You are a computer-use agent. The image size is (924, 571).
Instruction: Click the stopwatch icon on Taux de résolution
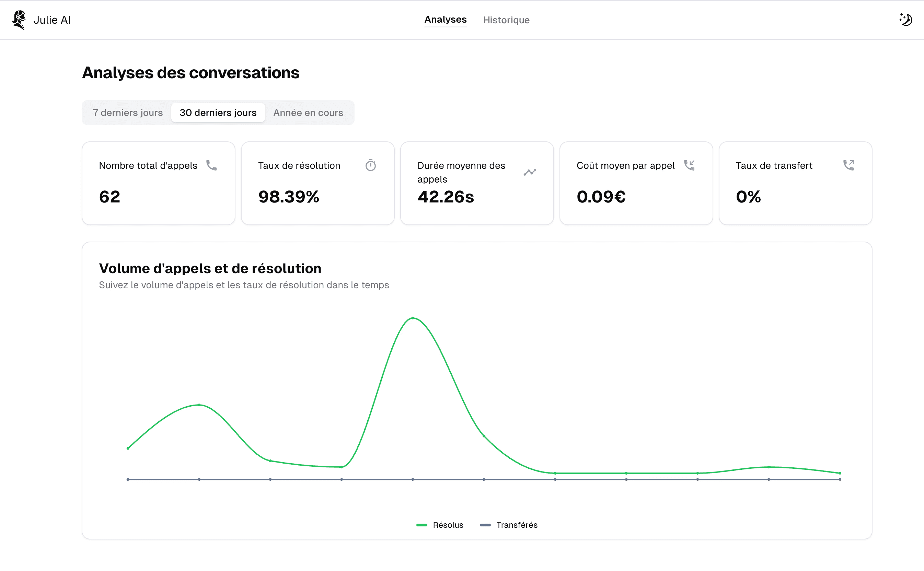[x=371, y=165]
